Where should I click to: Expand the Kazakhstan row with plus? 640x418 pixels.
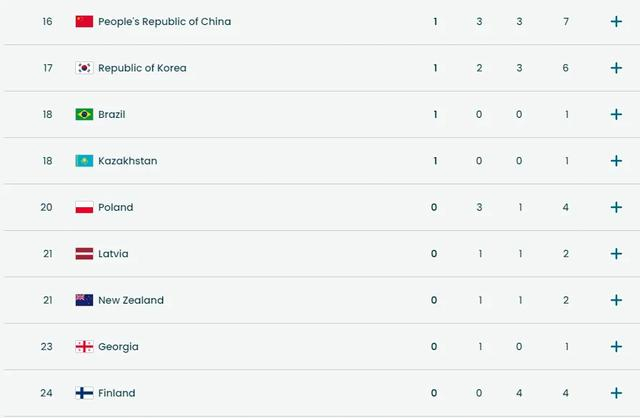point(616,161)
